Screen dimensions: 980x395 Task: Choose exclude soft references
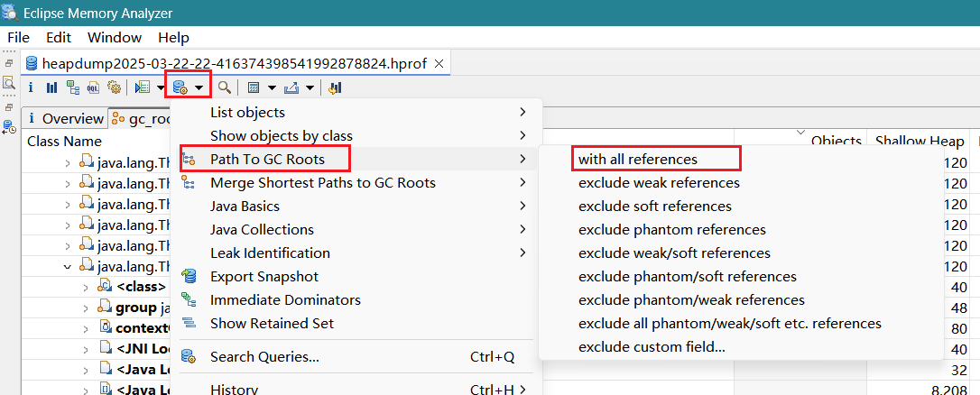741,207
